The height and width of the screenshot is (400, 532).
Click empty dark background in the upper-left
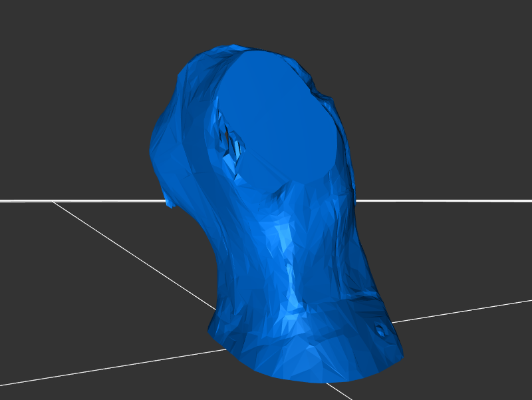coord(66,67)
